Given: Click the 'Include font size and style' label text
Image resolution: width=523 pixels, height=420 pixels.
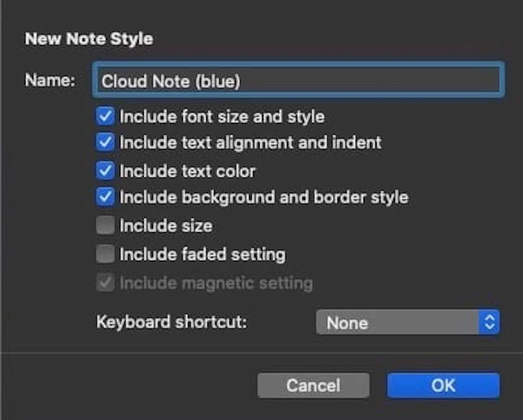Looking at the screenshot, I should coord(222,117).
